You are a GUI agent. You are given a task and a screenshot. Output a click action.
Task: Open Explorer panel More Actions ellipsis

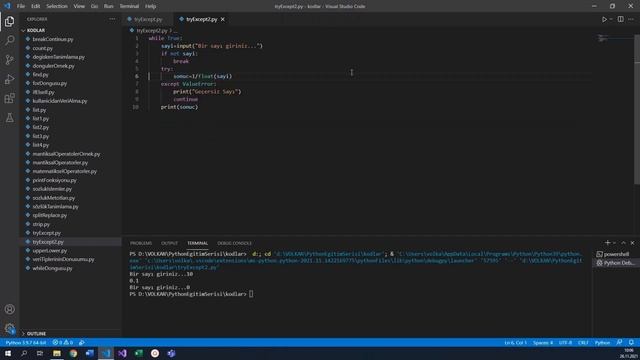[112, 19]
